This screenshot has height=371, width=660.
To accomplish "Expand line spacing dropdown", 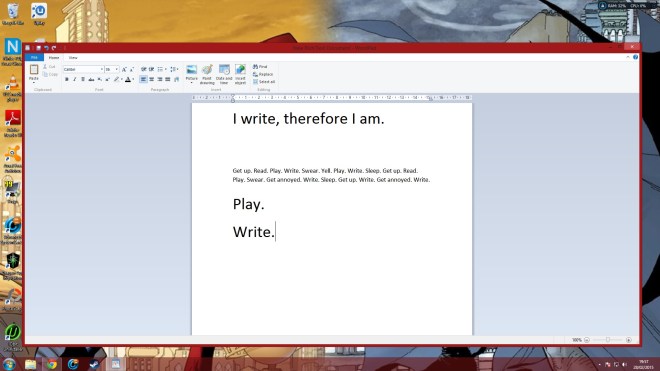I will (x=174, y=69).
